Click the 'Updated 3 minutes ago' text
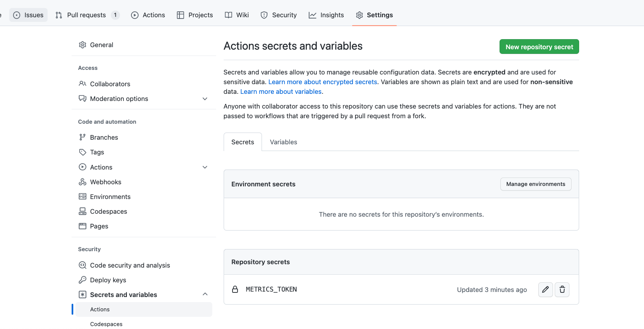Viewport: 644px width, 329px height. [x=492, y=290]
